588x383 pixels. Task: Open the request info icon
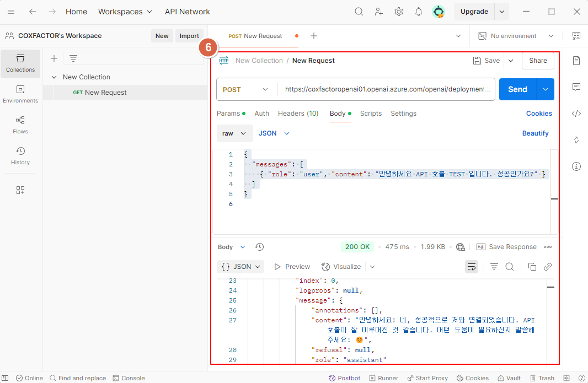coord(576,166)
